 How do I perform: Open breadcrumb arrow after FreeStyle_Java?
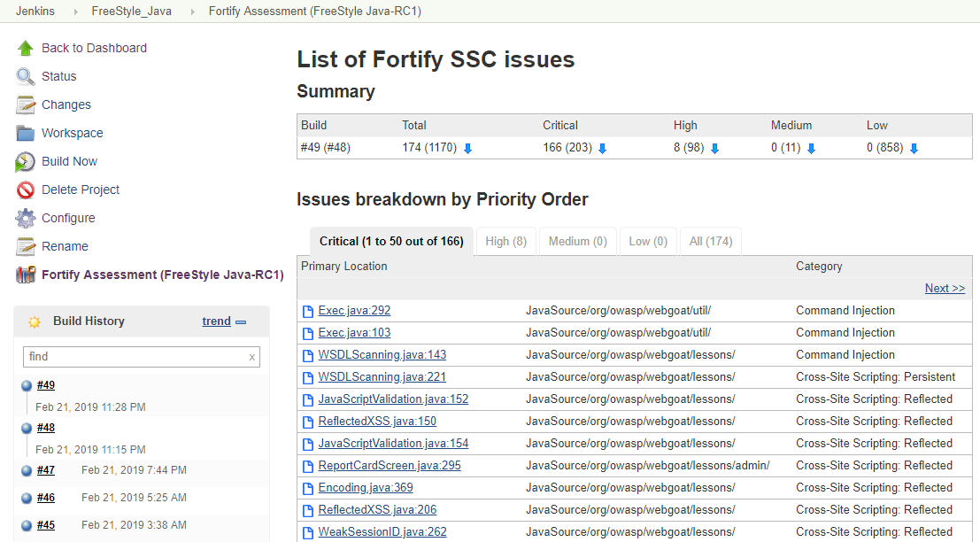192,12
